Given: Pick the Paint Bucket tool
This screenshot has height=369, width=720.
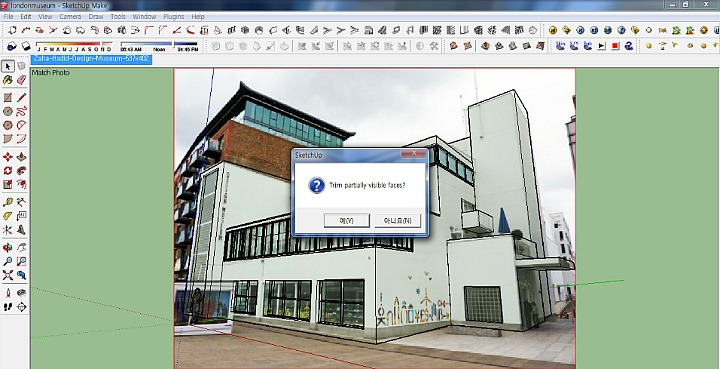Looking at the screenshot, I should (8, 80).
